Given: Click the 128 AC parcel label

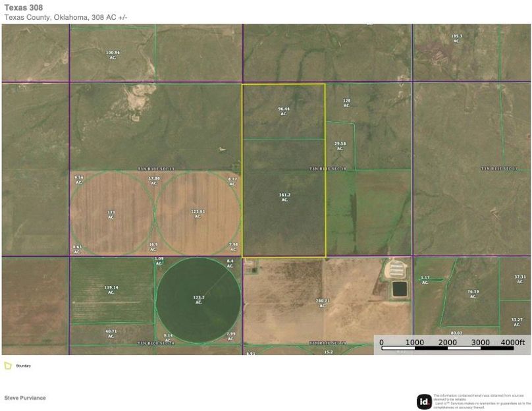Looking at the screenshot, I should 346,103.
